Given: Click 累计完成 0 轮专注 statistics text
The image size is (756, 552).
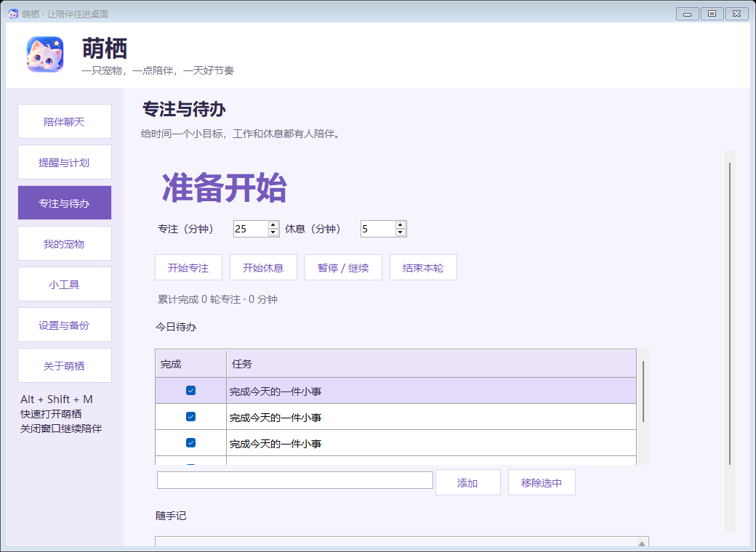Looking at the screenshot, I should pyautogui.click(x=218, y=299).
